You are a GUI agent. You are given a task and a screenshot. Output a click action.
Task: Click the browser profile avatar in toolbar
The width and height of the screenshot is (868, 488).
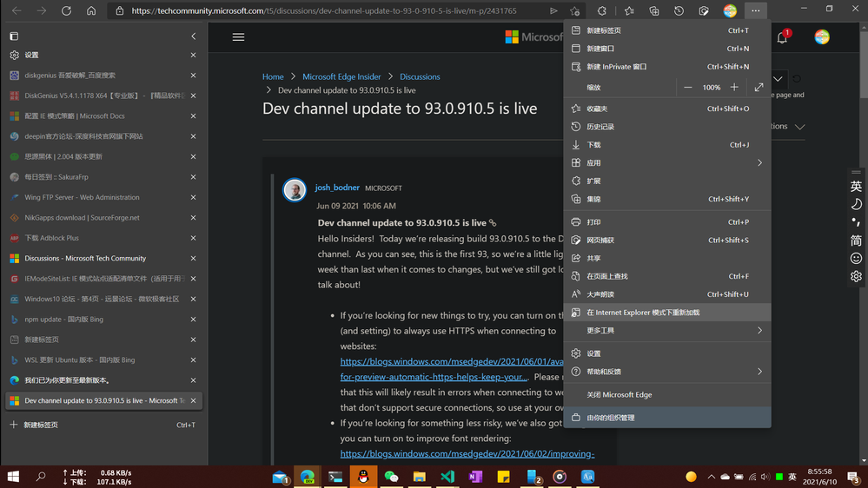tap(730, 10)
